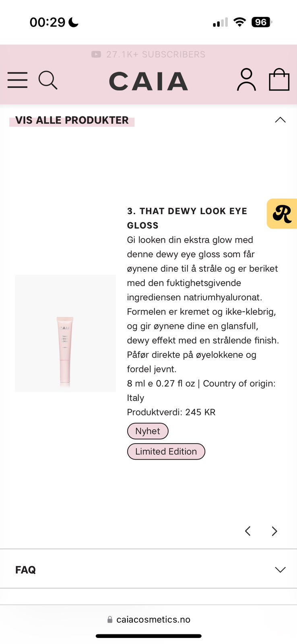
Task: Collapse the Vis alle produkter section
Action: (280, 120)
